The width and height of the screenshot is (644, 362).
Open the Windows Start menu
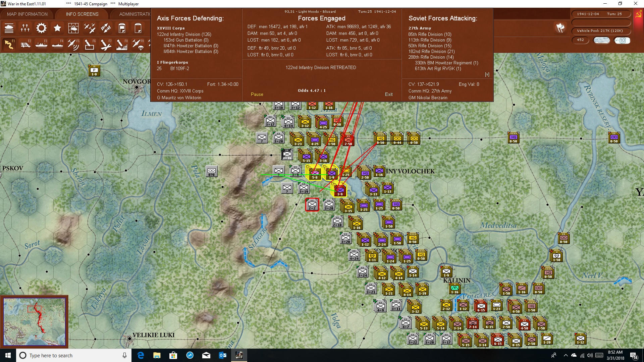pos(8,355)
